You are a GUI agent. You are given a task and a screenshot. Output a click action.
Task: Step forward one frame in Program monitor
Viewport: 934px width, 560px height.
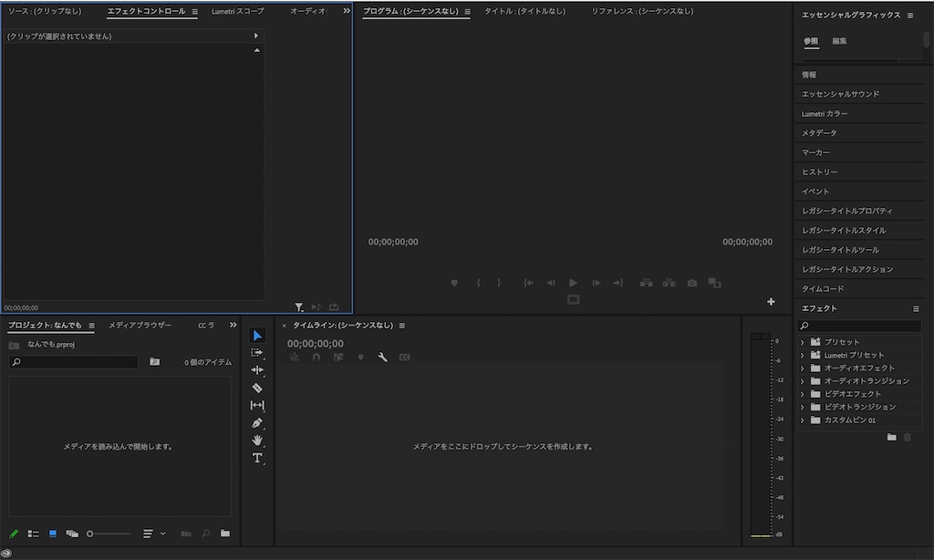(x=596, y=283)
